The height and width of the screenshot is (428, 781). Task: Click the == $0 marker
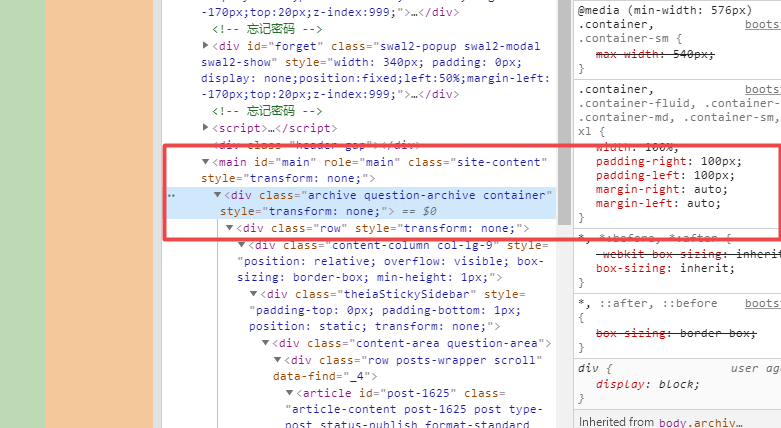click(x=419, y=211)
